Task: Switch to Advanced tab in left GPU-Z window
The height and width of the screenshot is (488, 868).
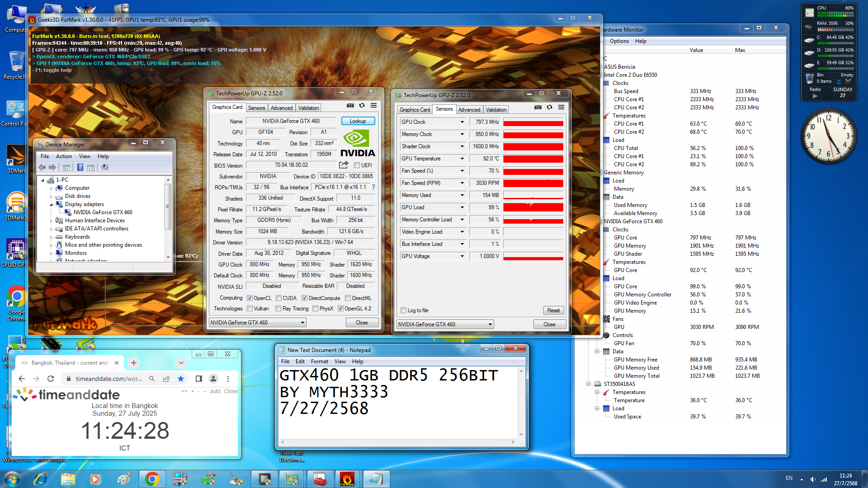Action: pos(282,108)
